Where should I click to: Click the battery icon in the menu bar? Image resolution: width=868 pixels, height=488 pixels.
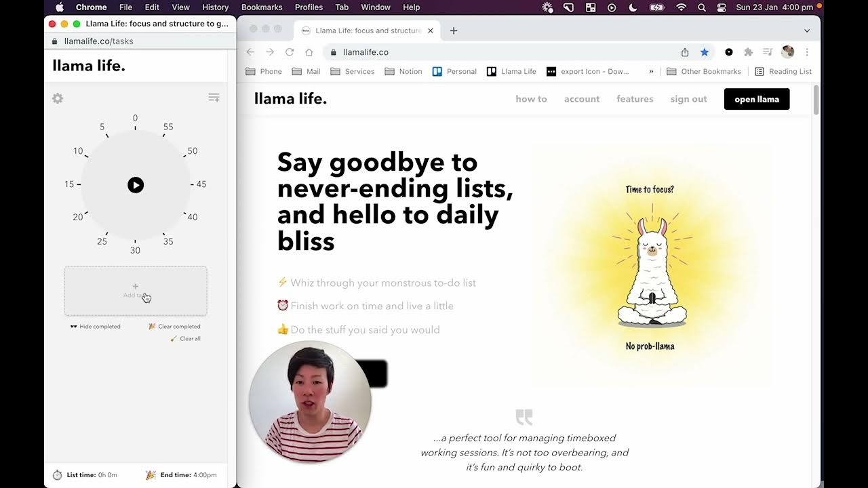[x=657, y=7]
